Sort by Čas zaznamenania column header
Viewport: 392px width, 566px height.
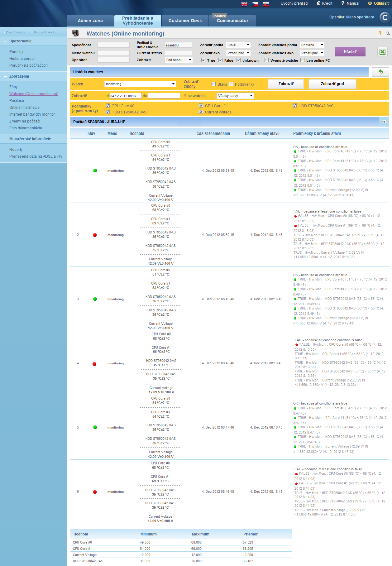coord(213,133)
